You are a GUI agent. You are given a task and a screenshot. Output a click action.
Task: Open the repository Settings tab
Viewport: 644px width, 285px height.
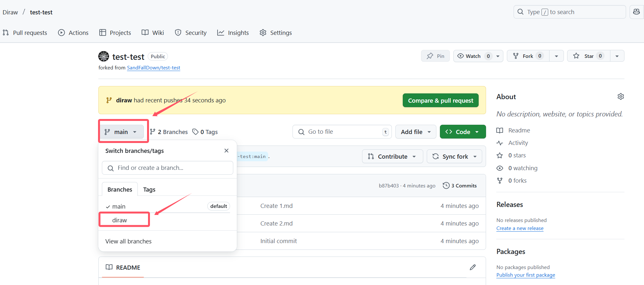click(x=276, y=33)
